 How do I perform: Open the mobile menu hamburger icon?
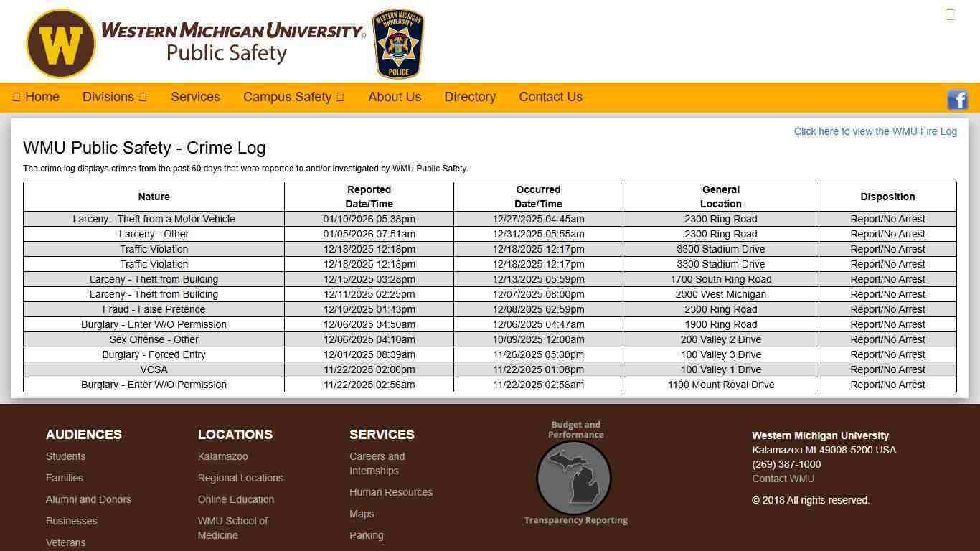coord(950,14)
